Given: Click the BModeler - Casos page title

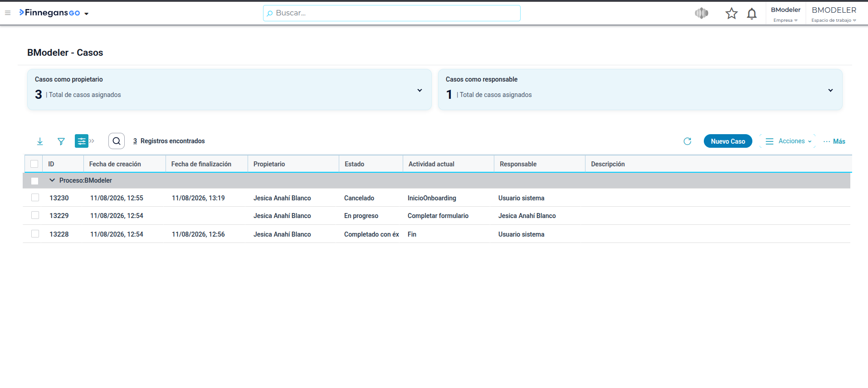Looking at the screenshot, I should tap(65, 53).
